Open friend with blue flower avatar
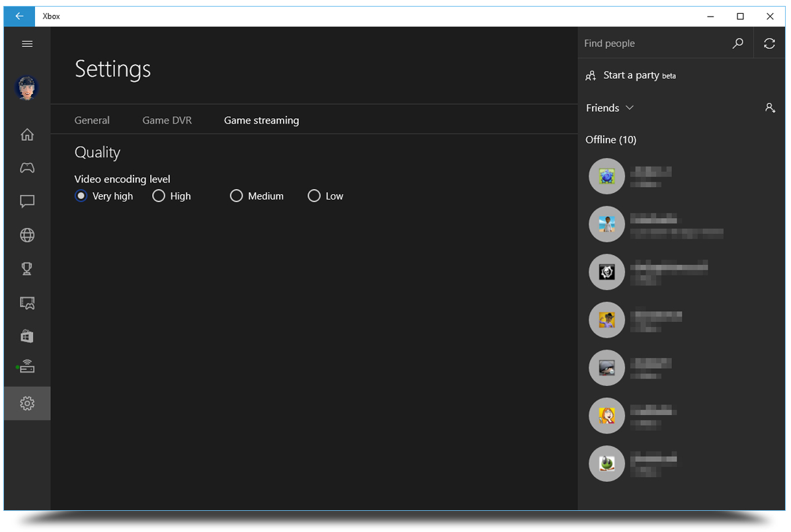The height and width of the screenshot is (532, 791). 607,176
